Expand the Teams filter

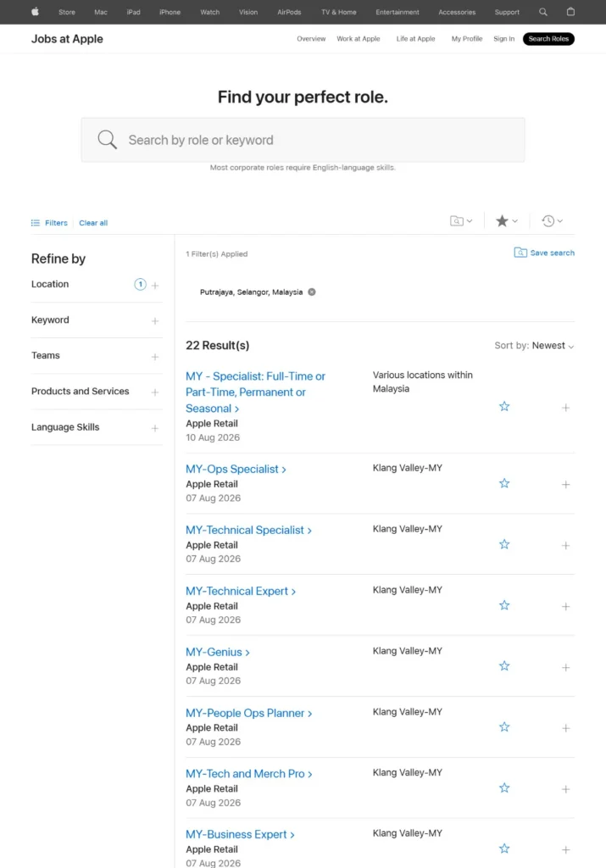(x=155, y=357)
